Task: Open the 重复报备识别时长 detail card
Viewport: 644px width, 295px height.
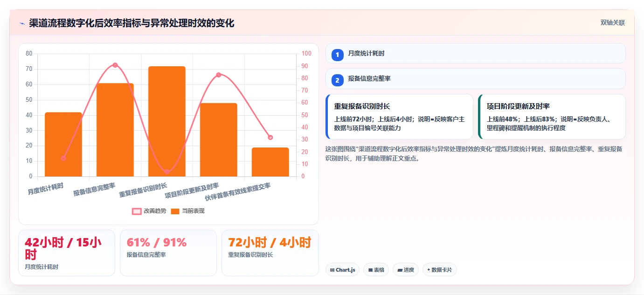Action: 399,117
